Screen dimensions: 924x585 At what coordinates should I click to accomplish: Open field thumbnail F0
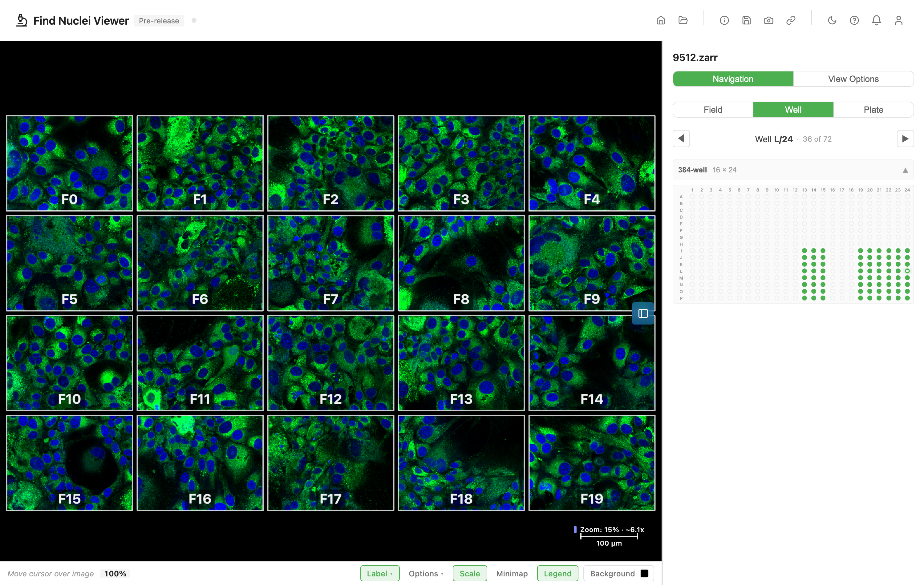tap(69, 163)
